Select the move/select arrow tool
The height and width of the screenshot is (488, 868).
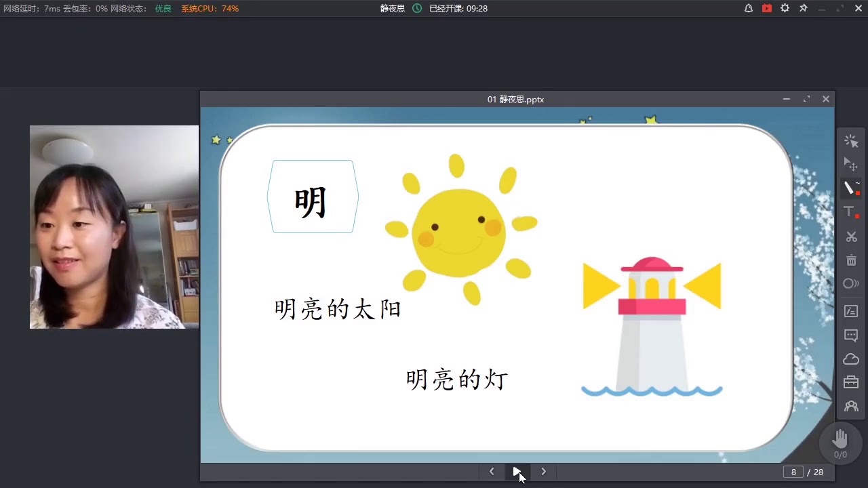coord(851,164)
